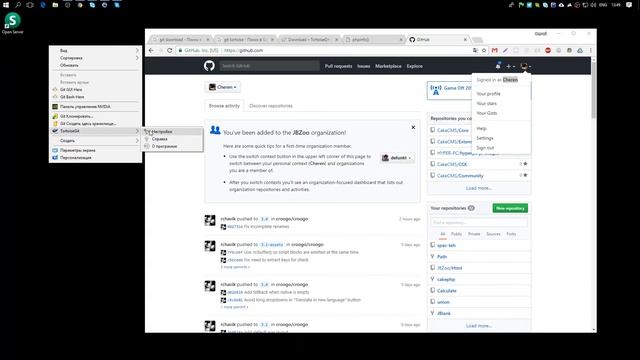Click taskbar search magnifier

tap(18, 5)
